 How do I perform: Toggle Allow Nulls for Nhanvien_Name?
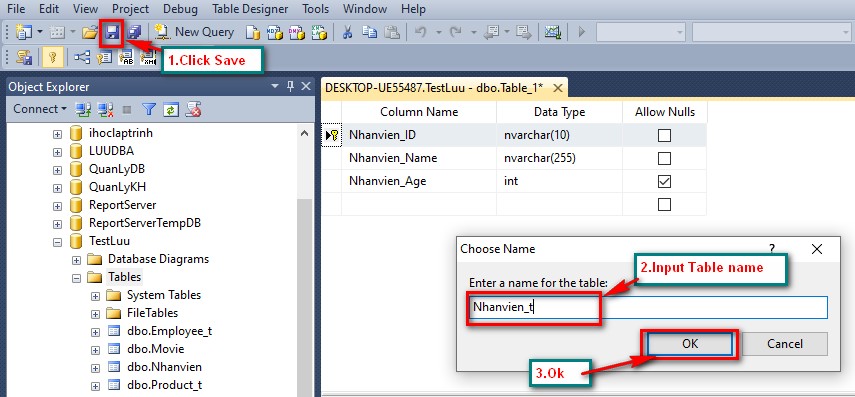coord(664,158)
